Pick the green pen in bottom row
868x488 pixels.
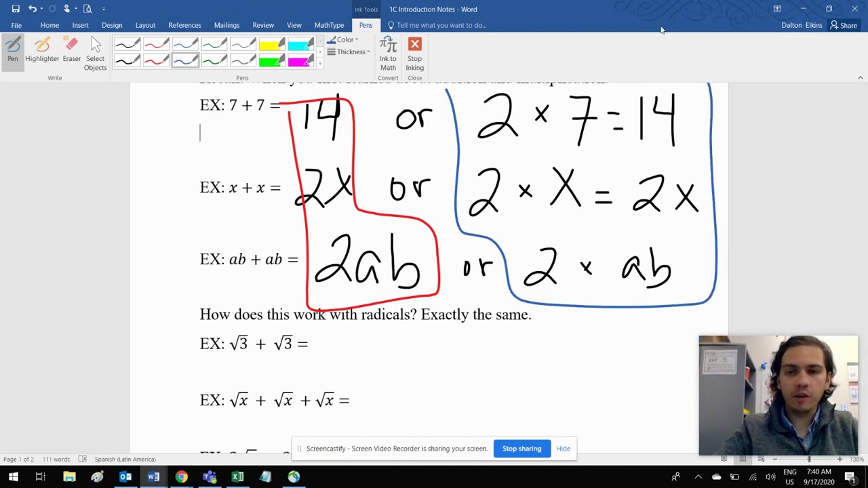click(x=214, y=62)
